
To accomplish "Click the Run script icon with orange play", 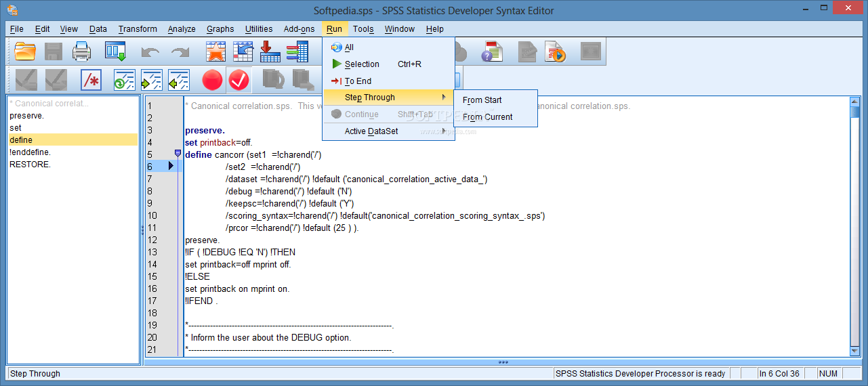I will coord(556,51).
